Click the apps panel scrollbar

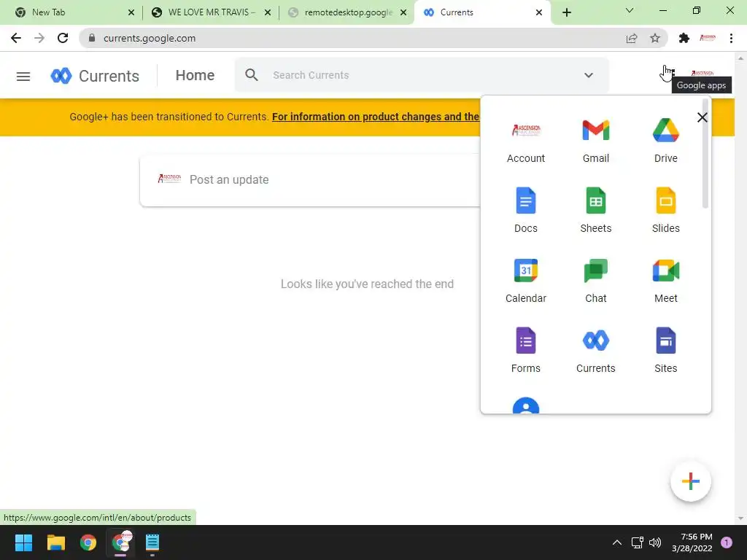point(705,153)
